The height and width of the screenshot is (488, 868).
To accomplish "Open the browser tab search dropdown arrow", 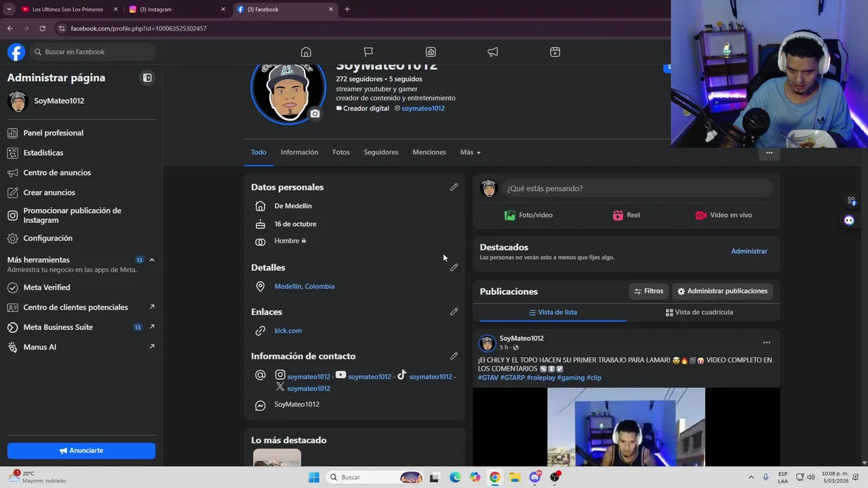I will [9, 9].
